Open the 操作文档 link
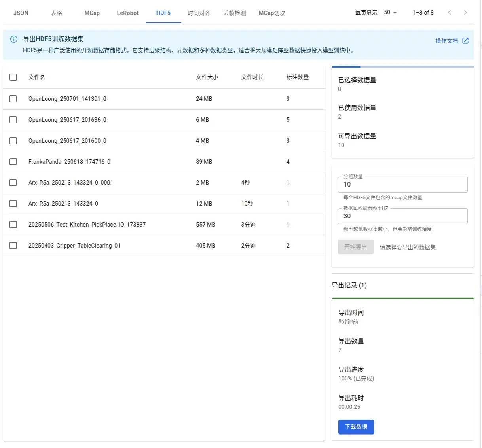The height and width of the screenshot is (448, 482). pyautogui.click(x=446, y=41)
